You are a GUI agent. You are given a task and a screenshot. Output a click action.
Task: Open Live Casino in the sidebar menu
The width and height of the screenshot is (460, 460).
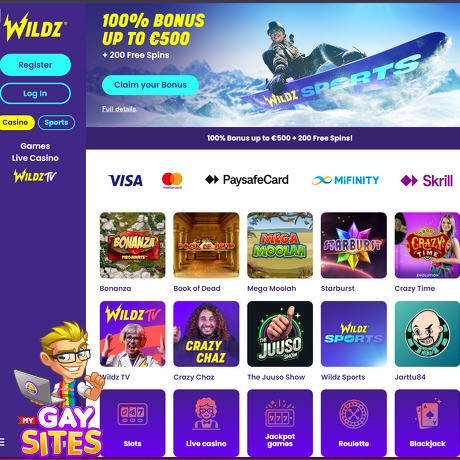35,158
